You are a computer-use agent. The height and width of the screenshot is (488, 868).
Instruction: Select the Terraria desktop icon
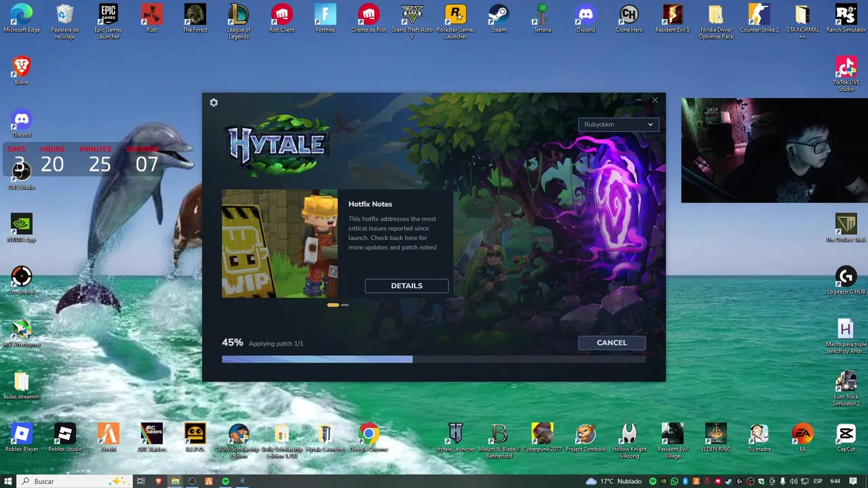point(542,18)
